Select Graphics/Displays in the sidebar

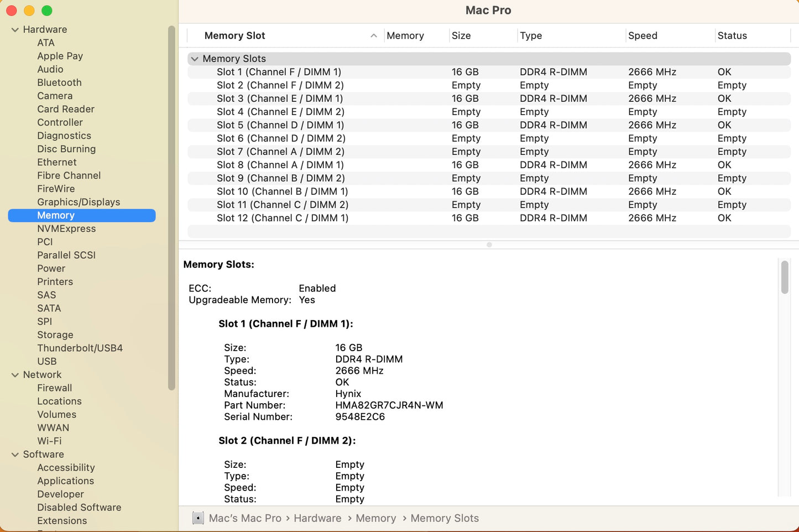(x=79, y=202)
